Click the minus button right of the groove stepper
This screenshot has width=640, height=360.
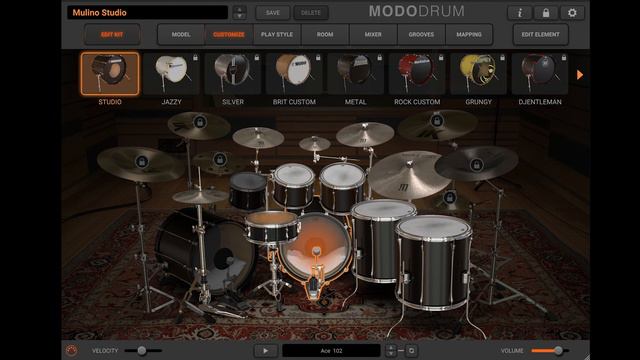coord(401,350)
